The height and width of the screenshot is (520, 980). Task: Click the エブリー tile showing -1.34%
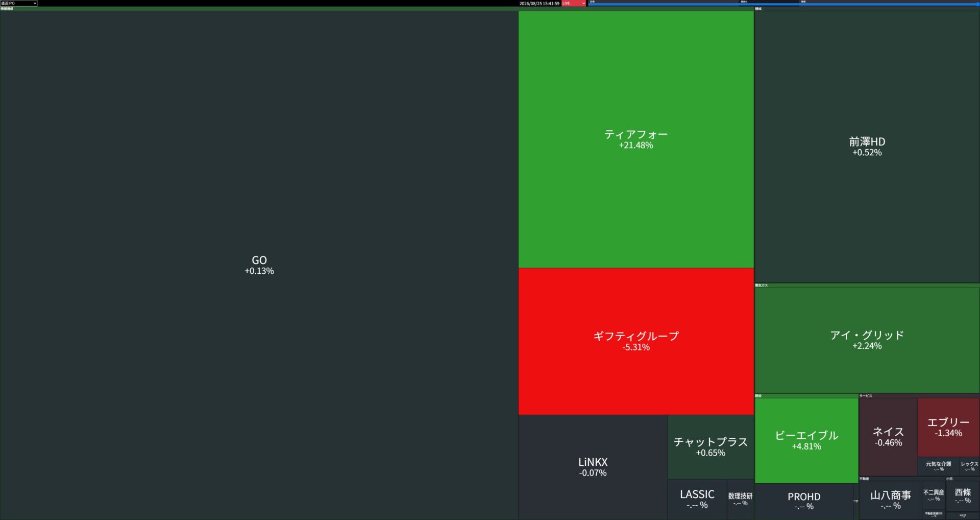[948, 427]
